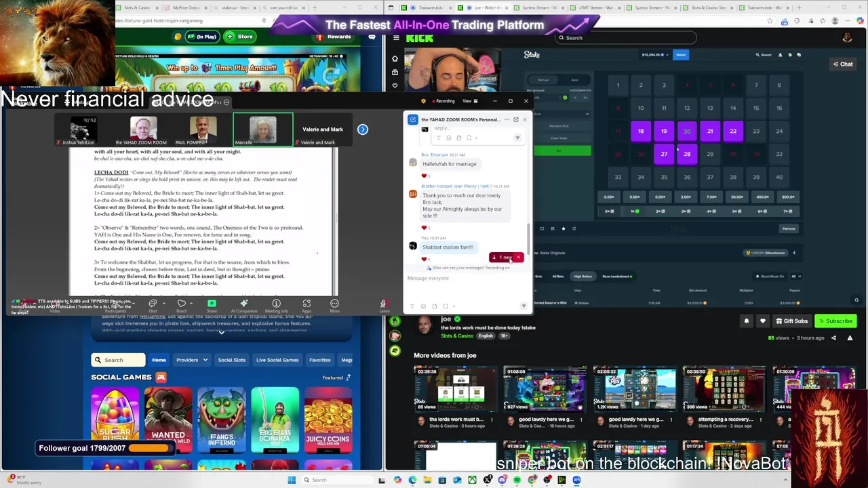Open the Juicy Coins game thumbnail

pos(328,420)
